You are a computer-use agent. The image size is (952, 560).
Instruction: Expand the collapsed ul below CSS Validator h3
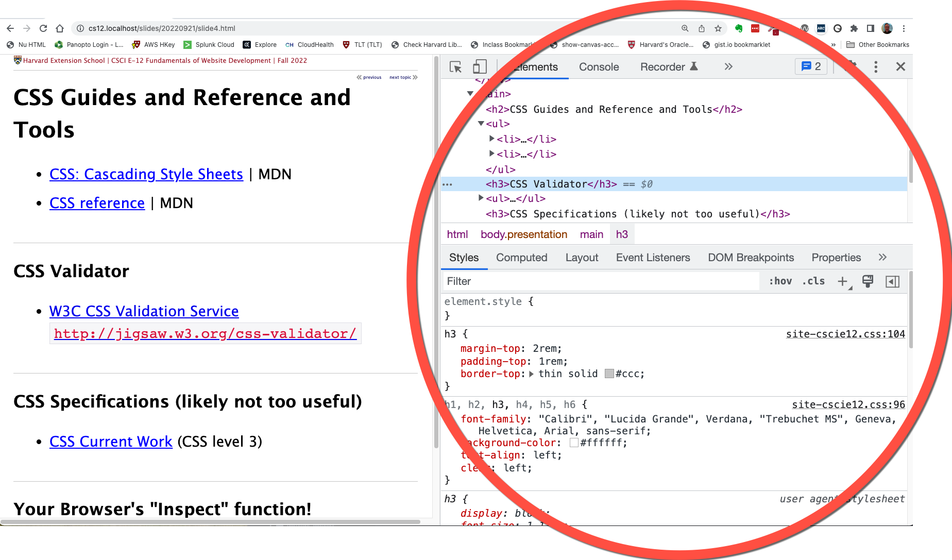[481, 198]
